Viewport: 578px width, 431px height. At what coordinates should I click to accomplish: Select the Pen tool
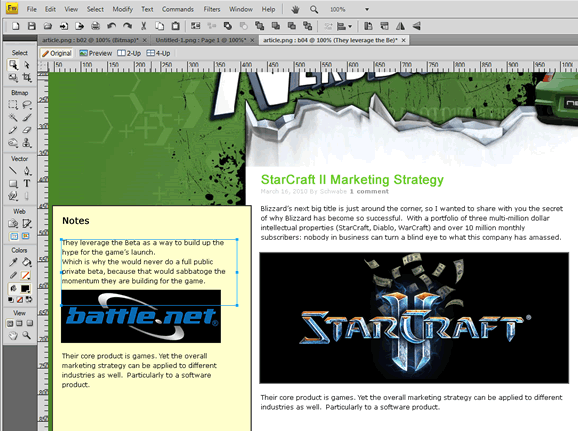[27, 171]
